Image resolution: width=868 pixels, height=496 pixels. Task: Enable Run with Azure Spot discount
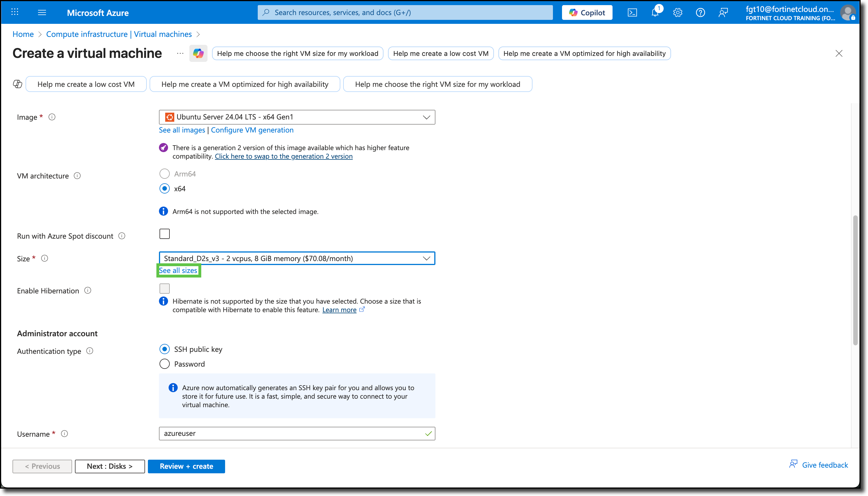pos(165,234)
